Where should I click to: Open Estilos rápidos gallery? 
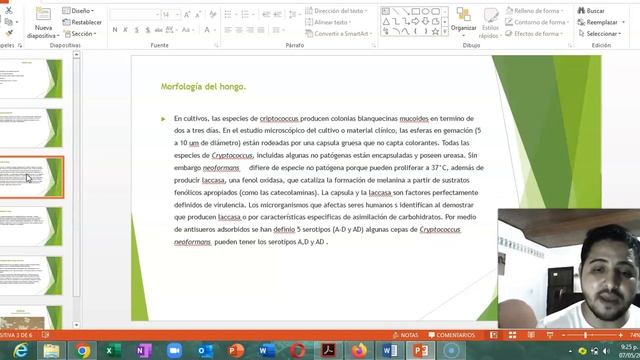pyautogui.click(x=490, y=22)
